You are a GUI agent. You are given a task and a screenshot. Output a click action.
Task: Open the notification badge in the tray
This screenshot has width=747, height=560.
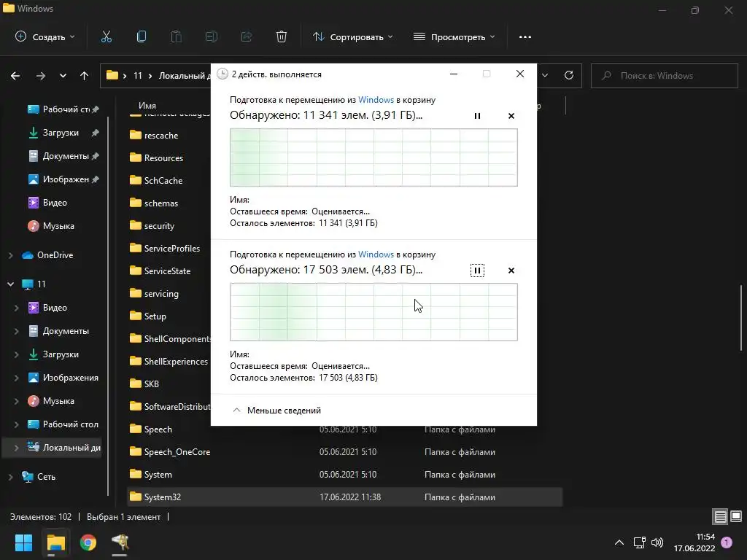[727, 542]
